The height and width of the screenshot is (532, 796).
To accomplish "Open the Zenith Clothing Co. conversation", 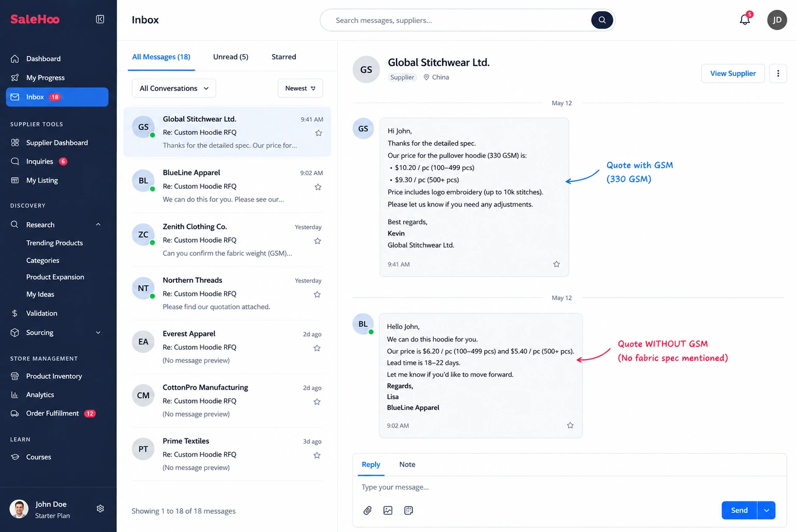I will [227, 240].
